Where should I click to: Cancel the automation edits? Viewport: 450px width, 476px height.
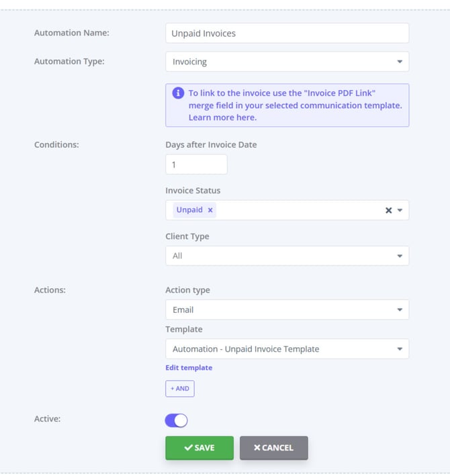point(273,448)
